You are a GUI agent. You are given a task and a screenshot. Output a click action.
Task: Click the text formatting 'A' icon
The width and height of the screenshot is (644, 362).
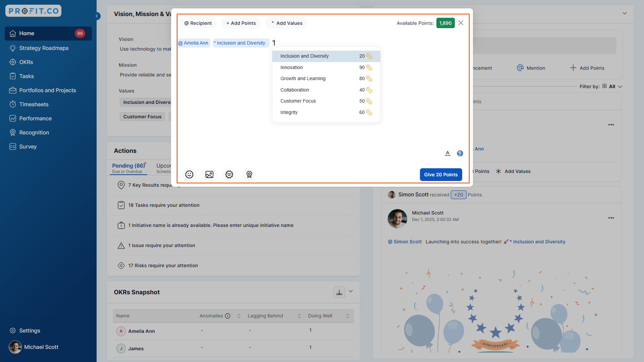point(447,153)
